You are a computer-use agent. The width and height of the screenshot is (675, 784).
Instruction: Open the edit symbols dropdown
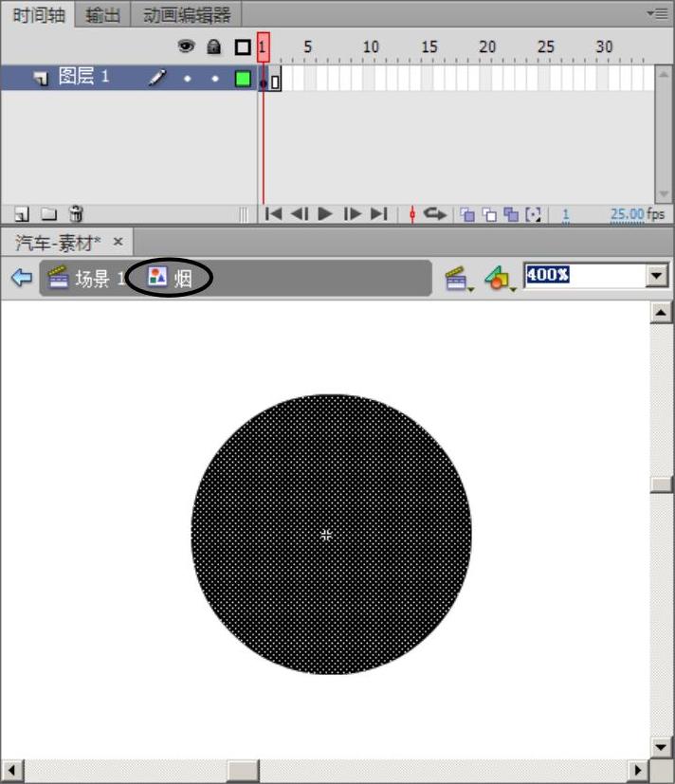click(500, 279)
